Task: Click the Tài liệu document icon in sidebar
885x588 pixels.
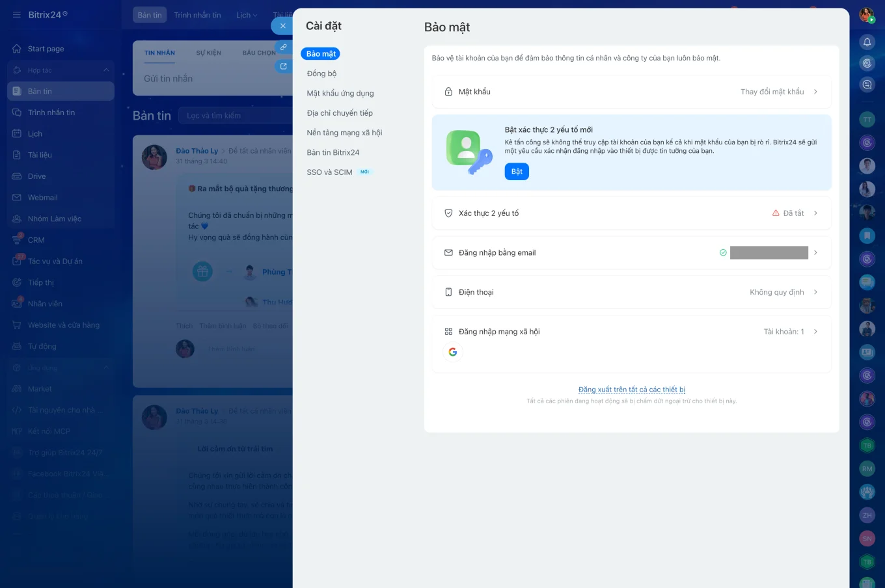Action: coord(17,155)
